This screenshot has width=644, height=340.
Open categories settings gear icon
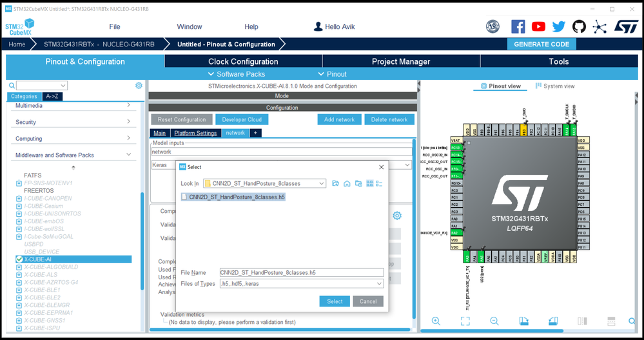pyautogui.click(x=139, y=86)
